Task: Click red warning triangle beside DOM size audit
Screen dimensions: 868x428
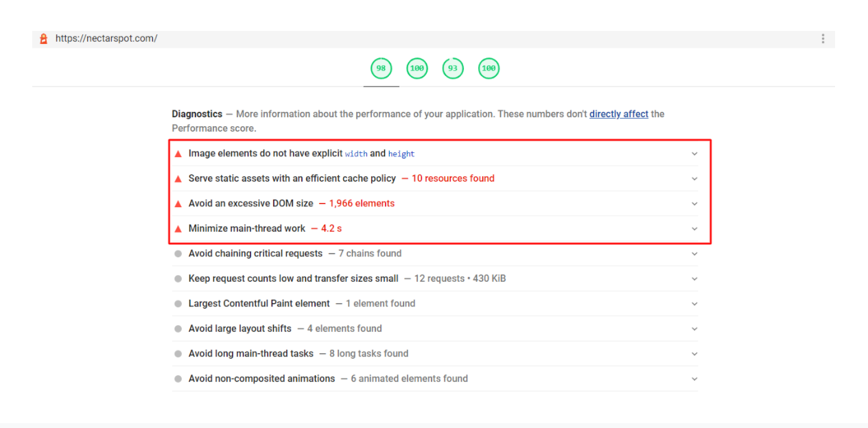Action: point(178,204)
